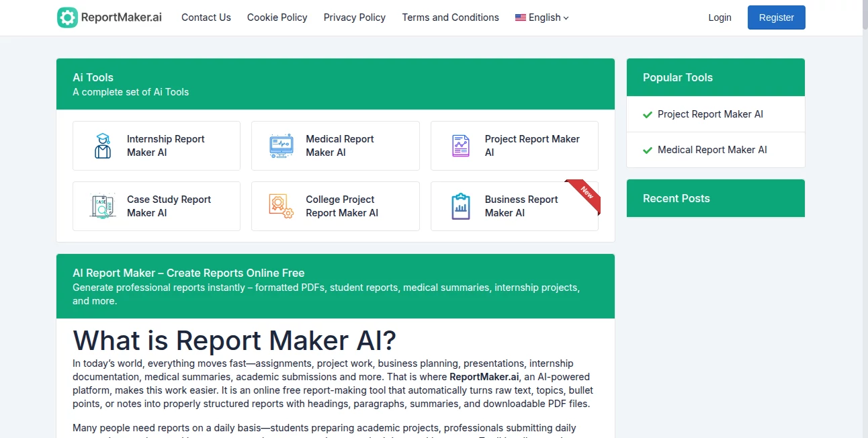Open the Contact Us menu item
Viewport: 868px width, 438px height.
206,17
